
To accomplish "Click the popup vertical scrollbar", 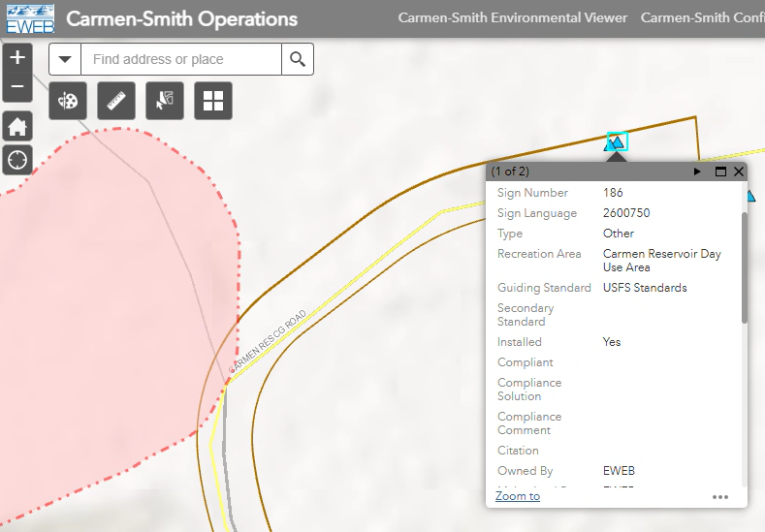I will pos(744,267).
